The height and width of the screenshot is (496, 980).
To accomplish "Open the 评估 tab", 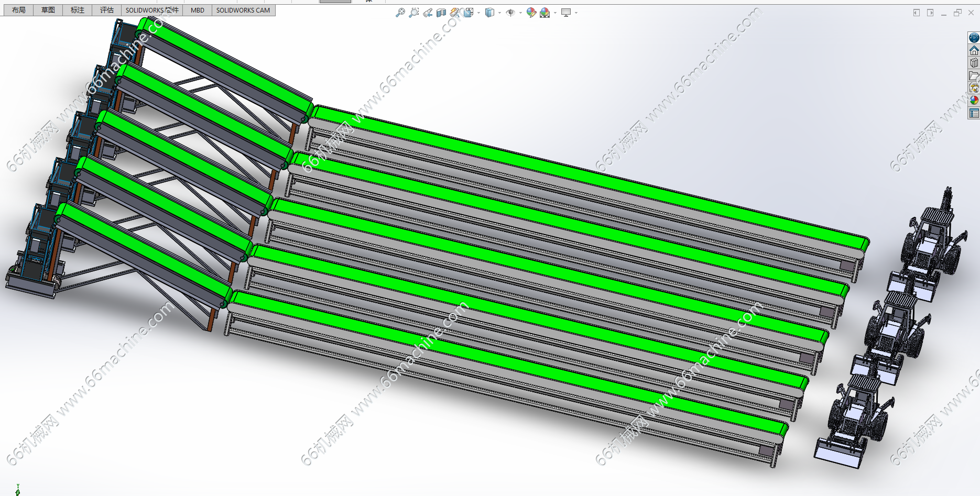I will tap(107, 10).
